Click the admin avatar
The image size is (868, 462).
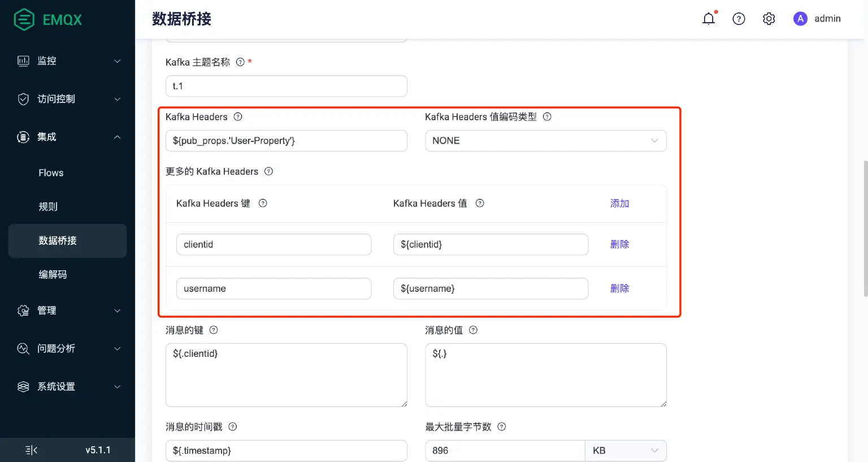tap(800, 19)
